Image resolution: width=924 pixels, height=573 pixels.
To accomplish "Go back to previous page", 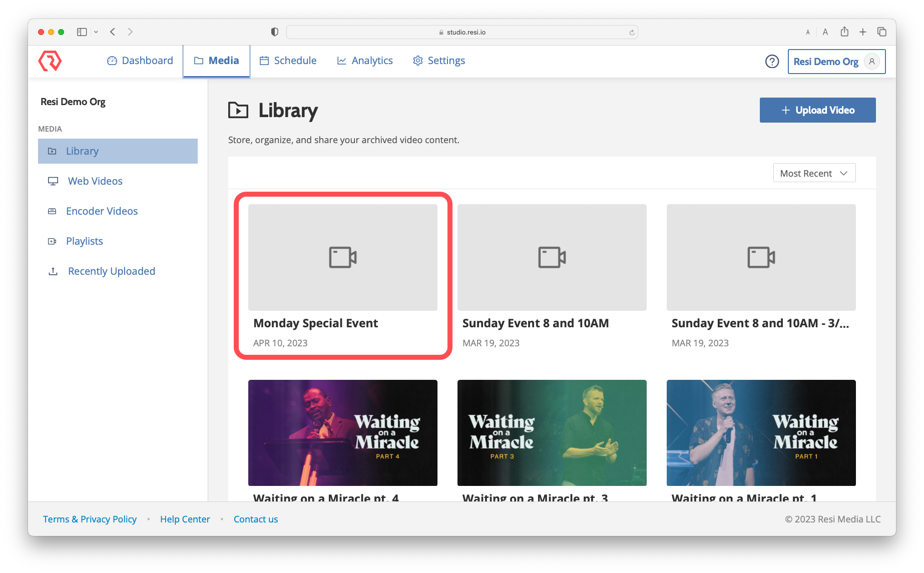I will pyautogui.click(x=113, y=32).
